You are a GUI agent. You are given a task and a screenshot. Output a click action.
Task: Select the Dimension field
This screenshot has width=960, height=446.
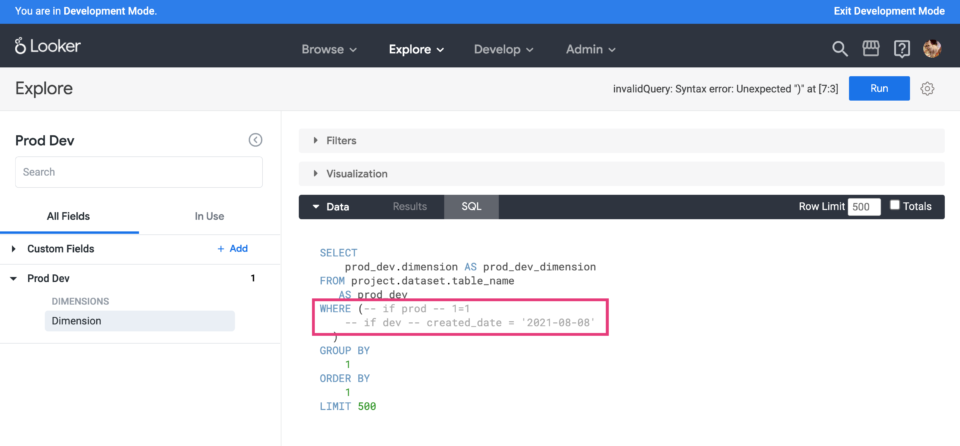tap(140, 321)
